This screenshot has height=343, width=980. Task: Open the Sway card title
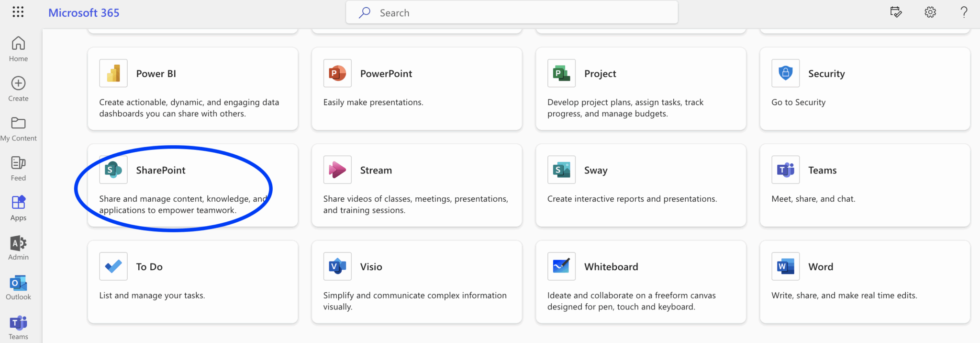(596, 171)
